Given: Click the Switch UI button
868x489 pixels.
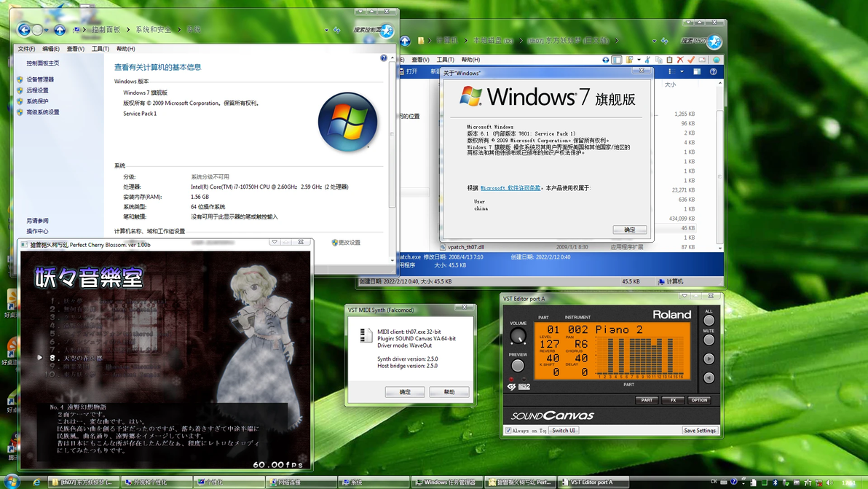Looking at the screenshot, I should click(564, 430).
